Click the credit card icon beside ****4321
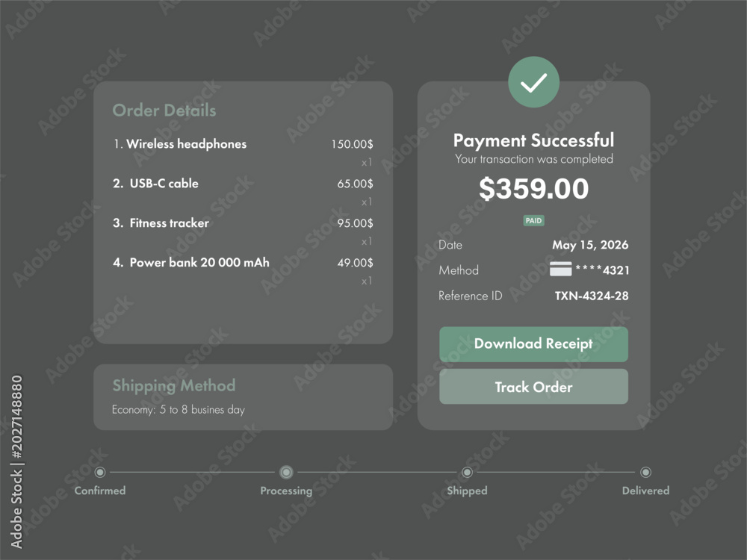This screenshot has width=747, height=560. [x=560, y=269]
